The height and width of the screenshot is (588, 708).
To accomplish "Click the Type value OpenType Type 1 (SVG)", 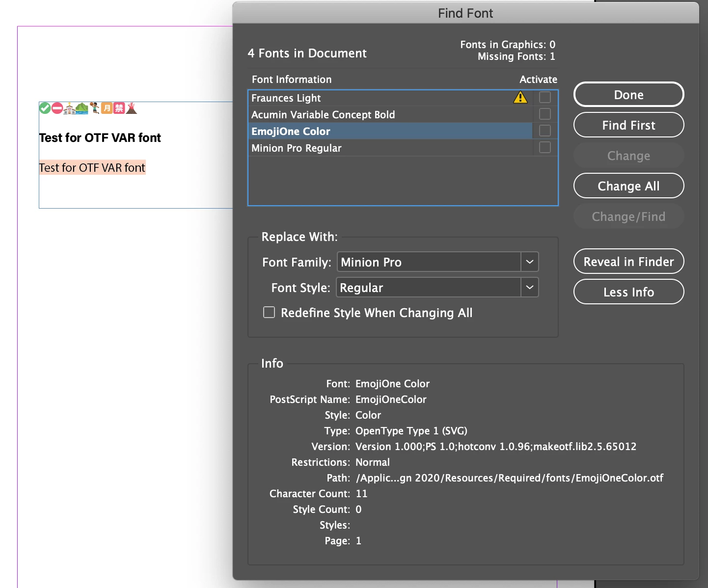I will [411, 430].
